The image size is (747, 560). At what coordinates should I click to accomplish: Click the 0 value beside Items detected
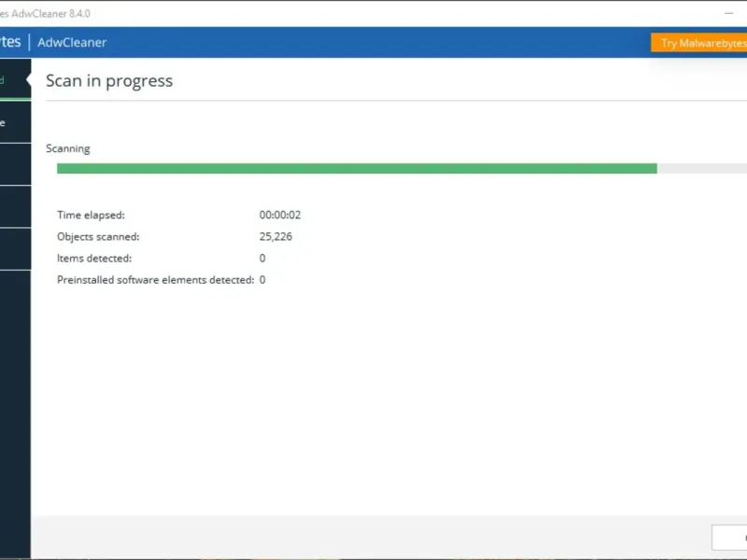[262, 259]
